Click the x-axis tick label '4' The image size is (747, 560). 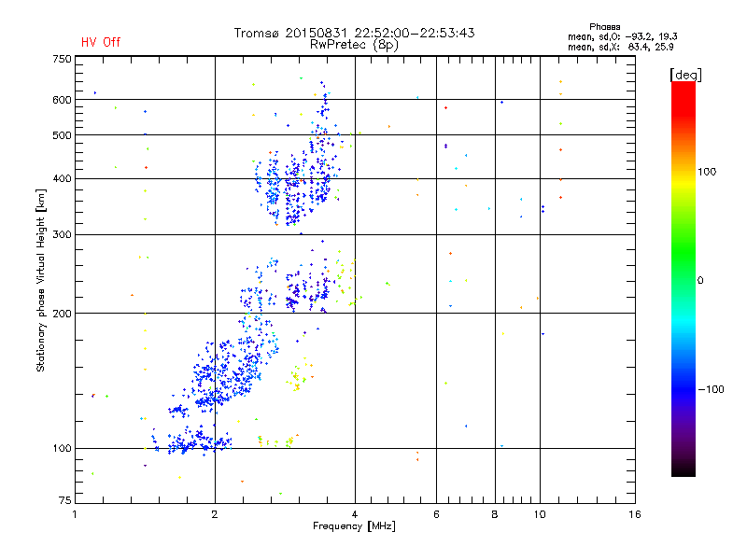click(355, 514)
